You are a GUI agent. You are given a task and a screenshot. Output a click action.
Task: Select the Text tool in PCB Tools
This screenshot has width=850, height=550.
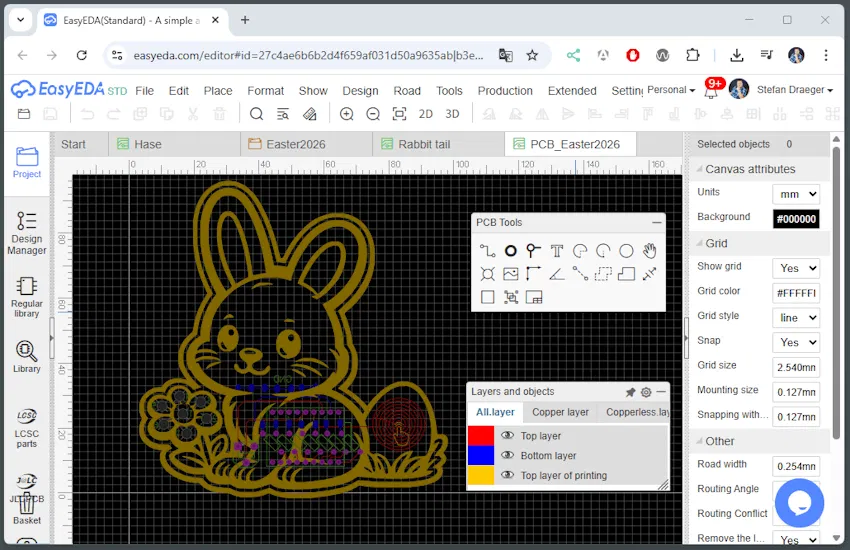click(556, 251)
